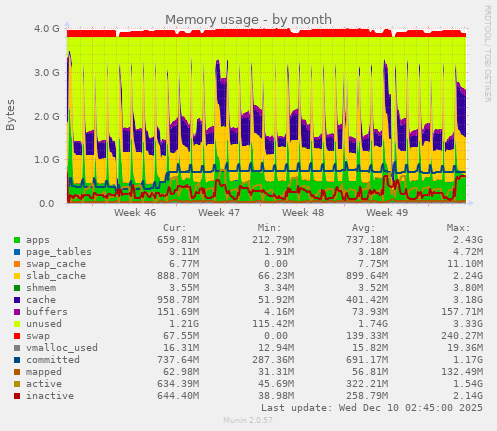This screenshot has height=431, width=497.
Task: Click the 'apps' legend label
Action: tap(38, 240)
